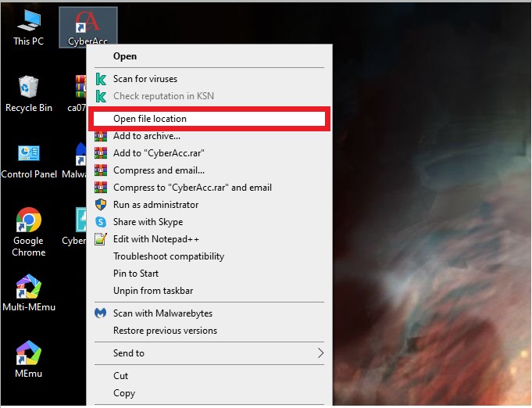532x408 pixels.
Task: Expand the Send to submenu arrow
Action: (320, 353)
